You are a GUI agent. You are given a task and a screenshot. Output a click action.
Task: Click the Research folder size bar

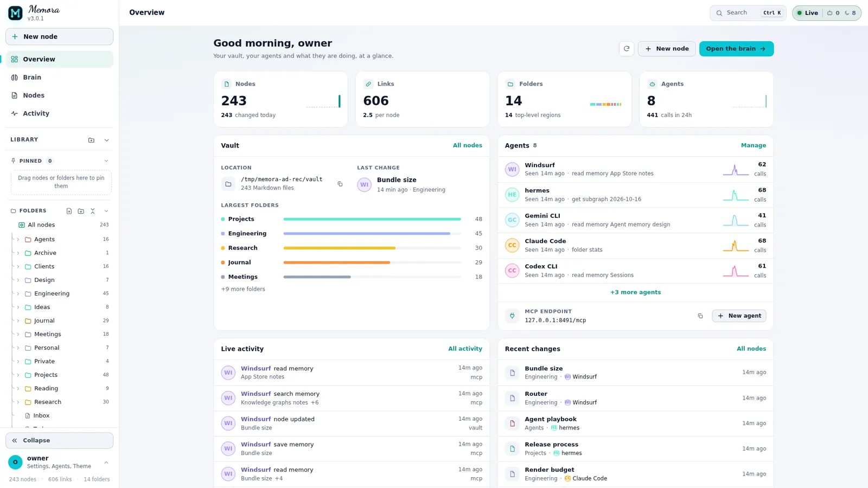click(x=372, y=248)
